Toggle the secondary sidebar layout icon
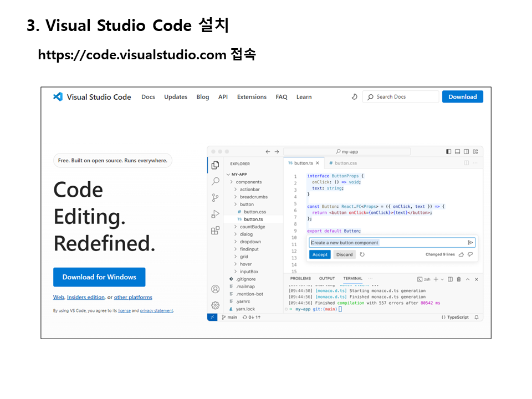The height and width of the screenshot is (399, 532). click(467, 152)
